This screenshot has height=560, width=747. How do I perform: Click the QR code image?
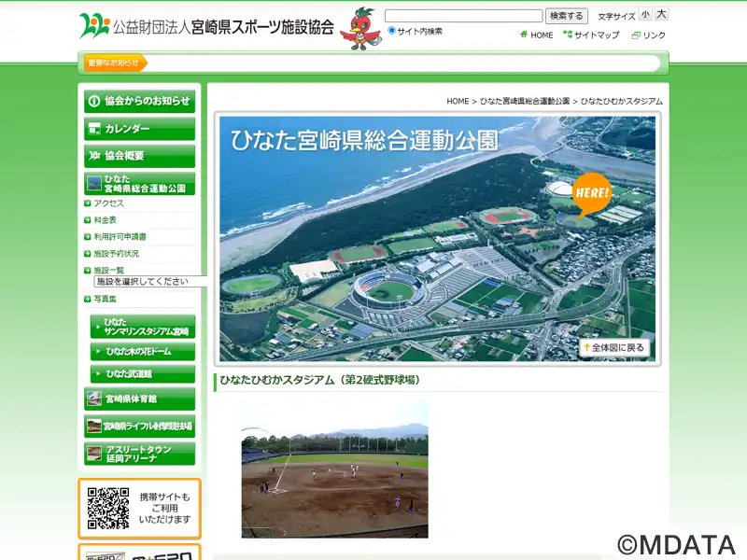click(x=108, y=508)
